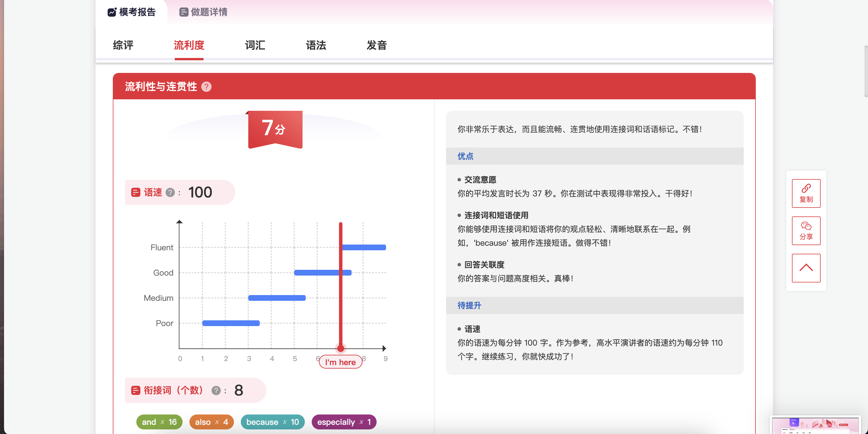The image size is (868, 434).
Task: Click the red 'I'm here' chart marker
Action: click(340, 362)
